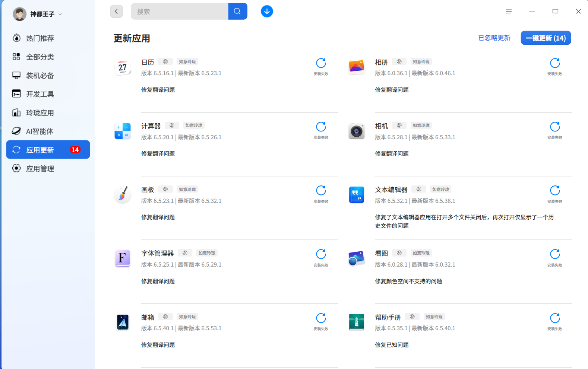Image resolution: width=588 pixels, height=369 pixels.
Task: Update the 文本编辑器 app
Action: 555,191
